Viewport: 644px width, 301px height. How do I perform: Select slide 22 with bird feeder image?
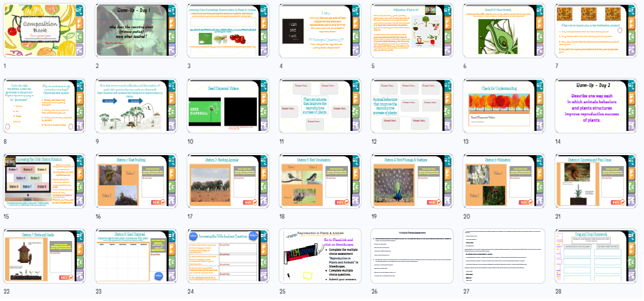[x=44, y=256]
